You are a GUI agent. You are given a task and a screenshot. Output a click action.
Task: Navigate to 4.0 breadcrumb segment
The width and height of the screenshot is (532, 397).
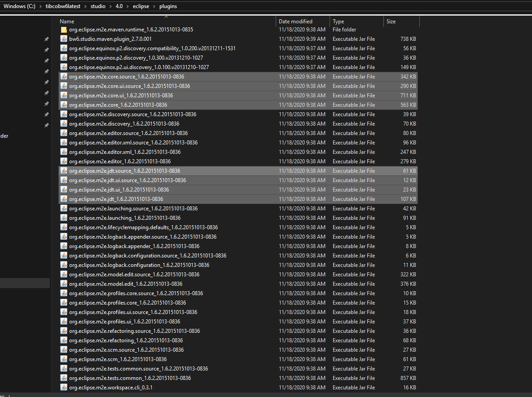coord(119,6)
